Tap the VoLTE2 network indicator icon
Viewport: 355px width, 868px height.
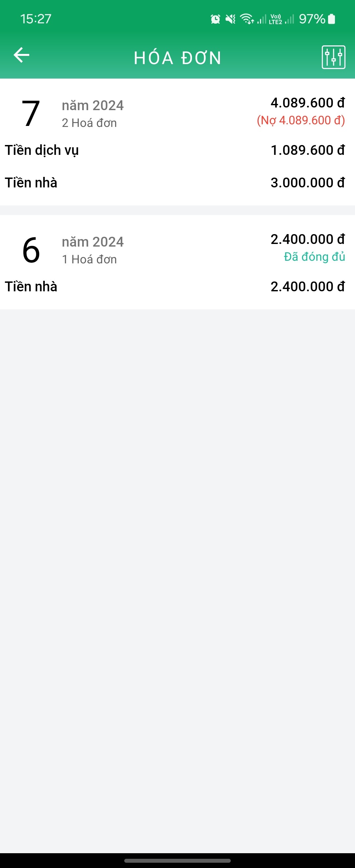275,19
